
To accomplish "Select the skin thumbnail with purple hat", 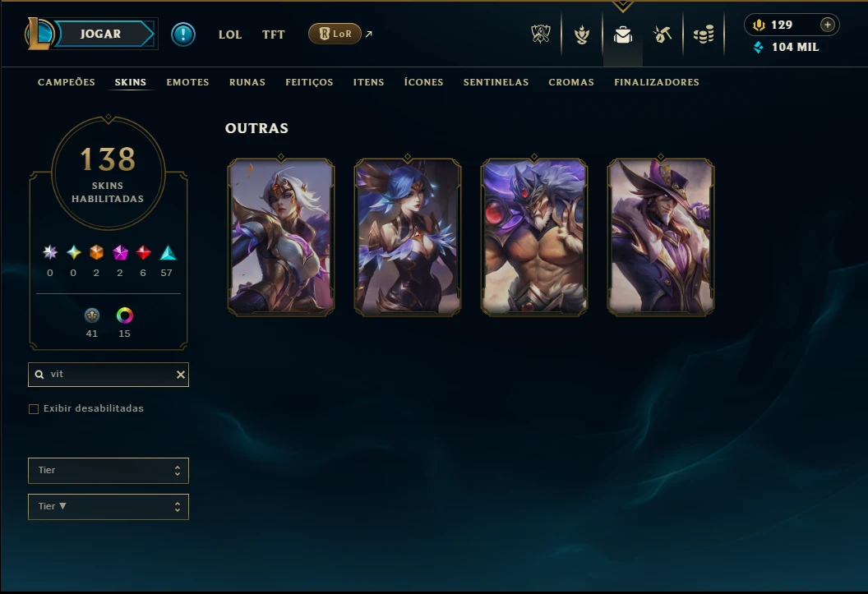I will pos(660,237).
